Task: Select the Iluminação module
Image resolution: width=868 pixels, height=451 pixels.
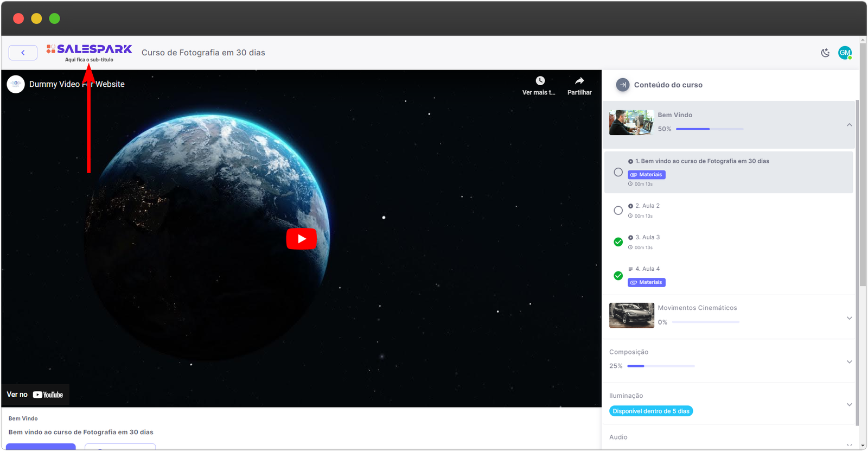Action: click(626, 396)
